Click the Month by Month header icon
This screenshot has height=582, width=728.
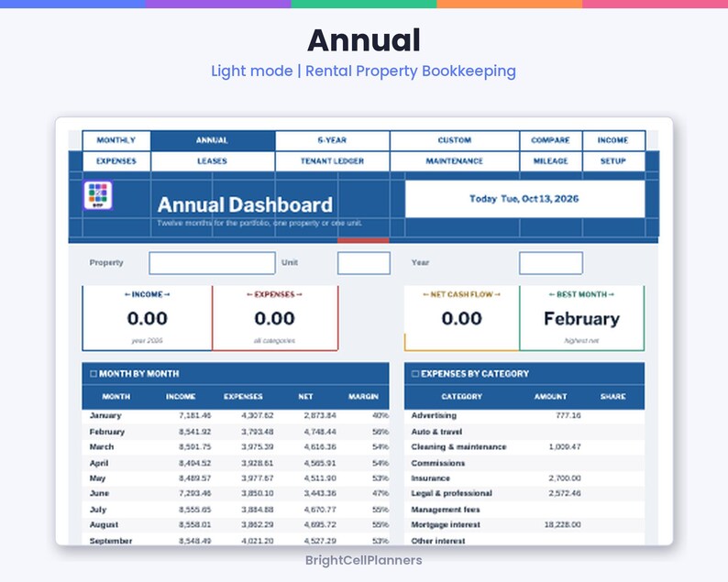94,374
